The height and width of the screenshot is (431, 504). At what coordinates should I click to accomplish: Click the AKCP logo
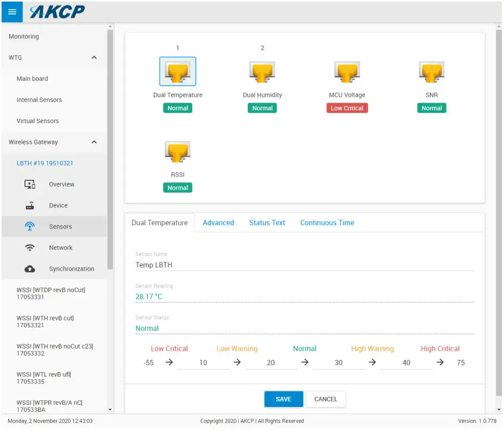point(57,12)
